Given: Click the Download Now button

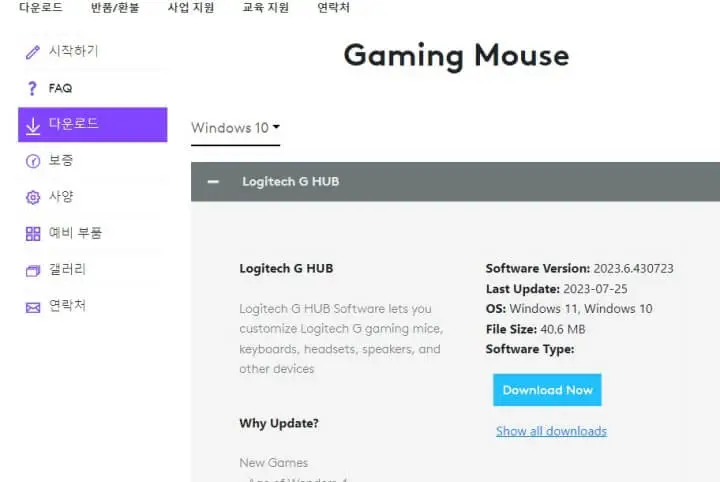Looking at the screenshot, I should 547,390.
